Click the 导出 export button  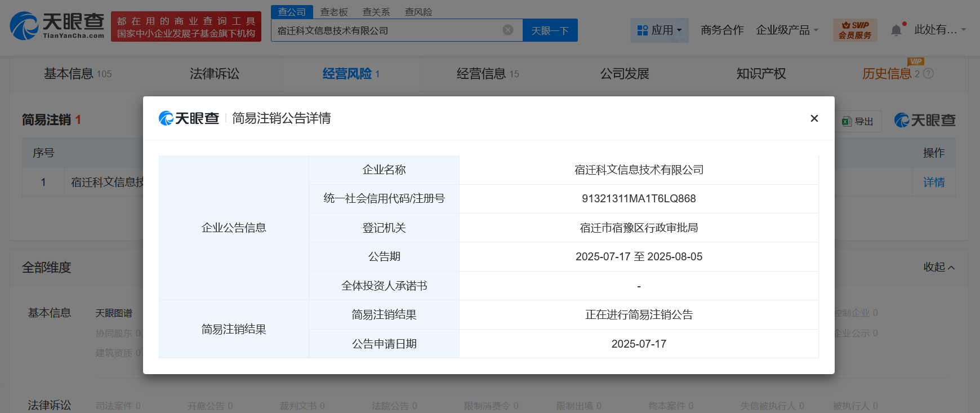pos(858,121)
